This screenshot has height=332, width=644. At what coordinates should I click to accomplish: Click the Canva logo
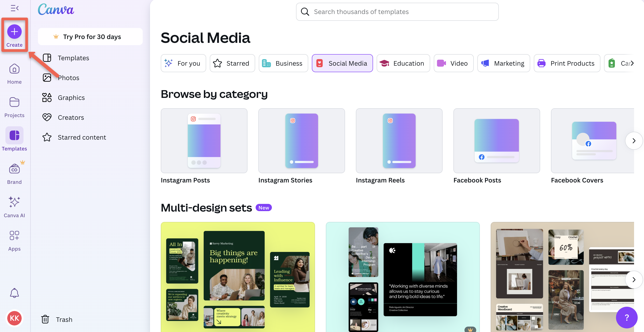point(56,9)
